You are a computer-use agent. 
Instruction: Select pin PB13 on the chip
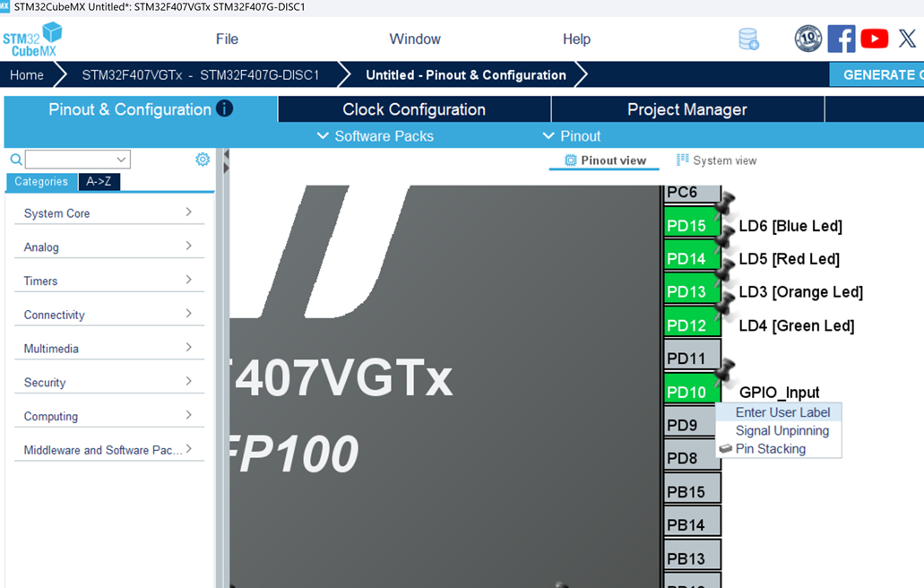pos(692,555)
